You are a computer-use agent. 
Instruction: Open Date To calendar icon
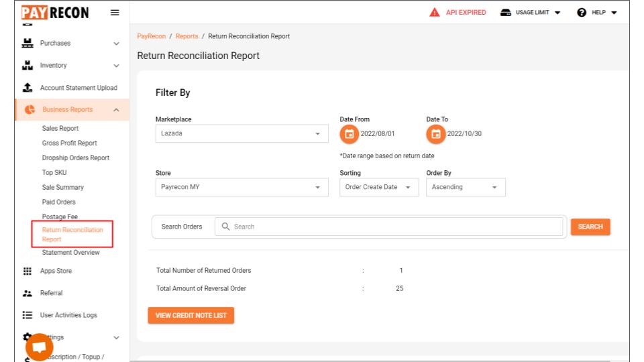point(436,134)
